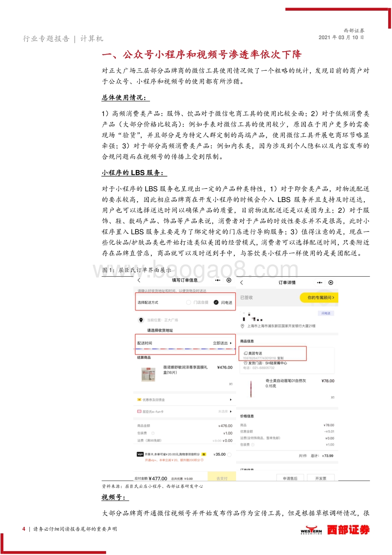Tap back arrow on 填写订单信息 screen
The width and height of the screenshot is (392, 555).
139,280
